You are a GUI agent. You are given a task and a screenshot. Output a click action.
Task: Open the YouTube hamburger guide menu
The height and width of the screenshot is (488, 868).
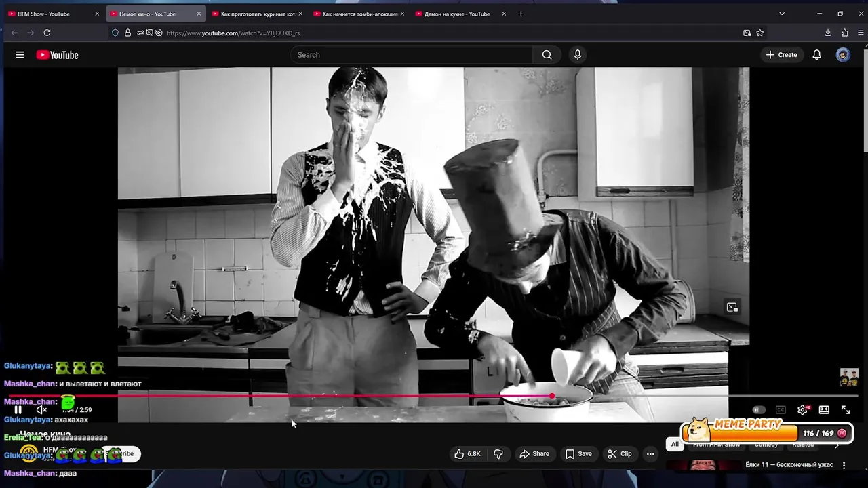20,55
